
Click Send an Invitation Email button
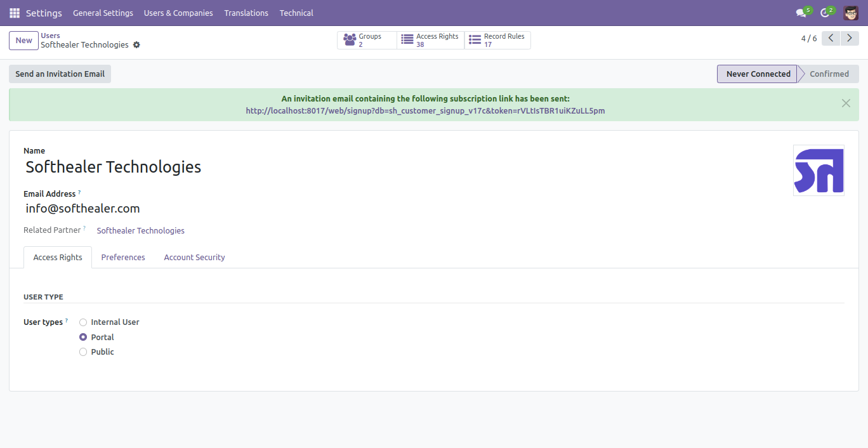60,74
